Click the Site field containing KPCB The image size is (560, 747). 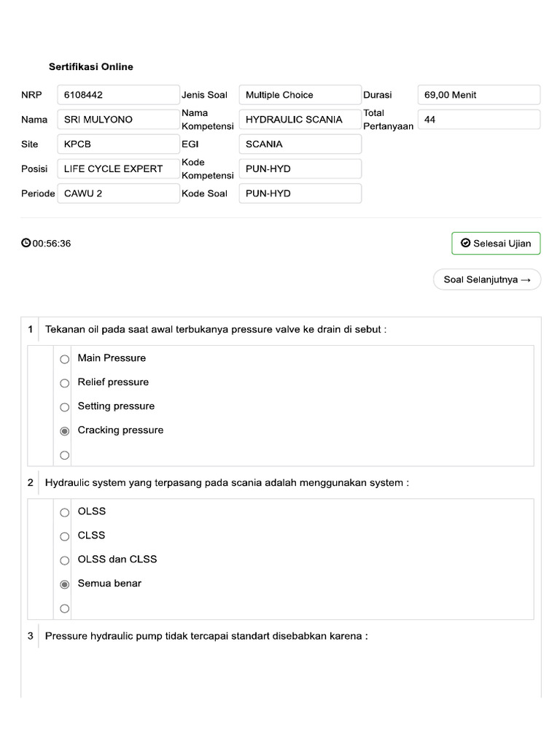click(x=118, y=144)
